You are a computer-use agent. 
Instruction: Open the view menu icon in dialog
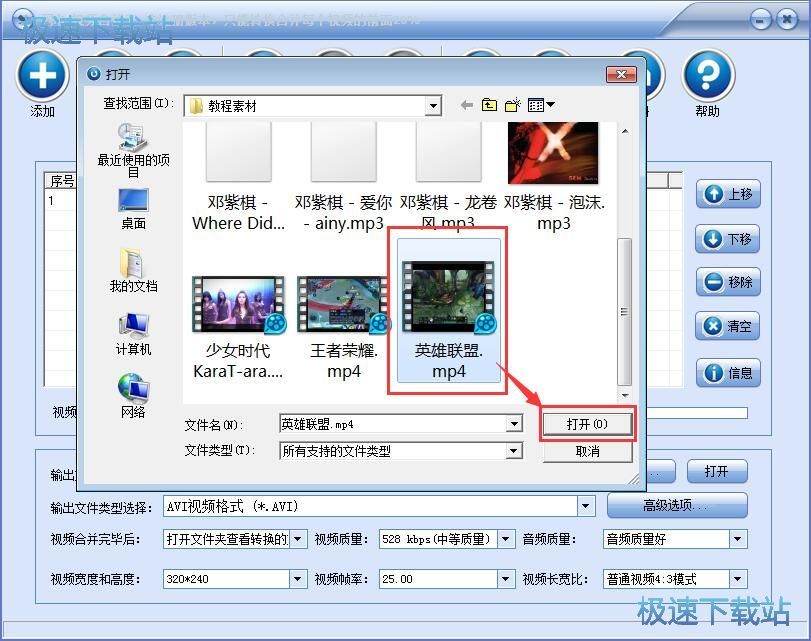coord(541,105)
